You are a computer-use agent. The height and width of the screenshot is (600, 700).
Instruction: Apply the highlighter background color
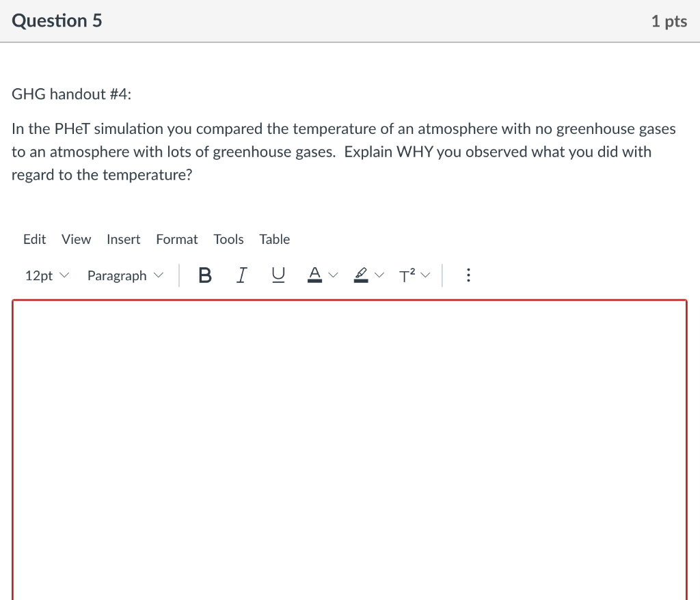(361, 274)
